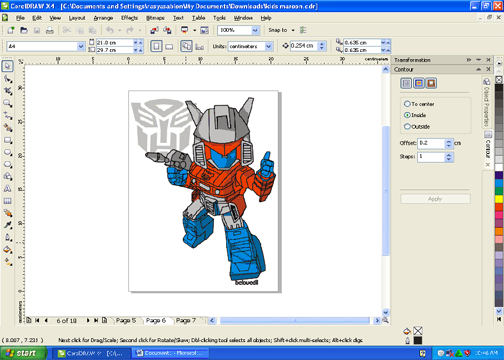This screenshot has width=504, height=360.
Task: Open a file using the Open folder icon
Action: (24, 30)
